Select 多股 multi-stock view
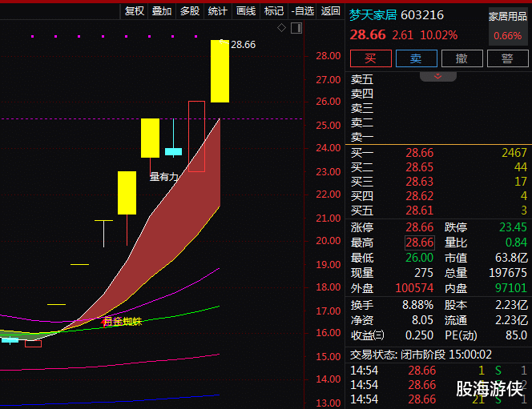 190,11
